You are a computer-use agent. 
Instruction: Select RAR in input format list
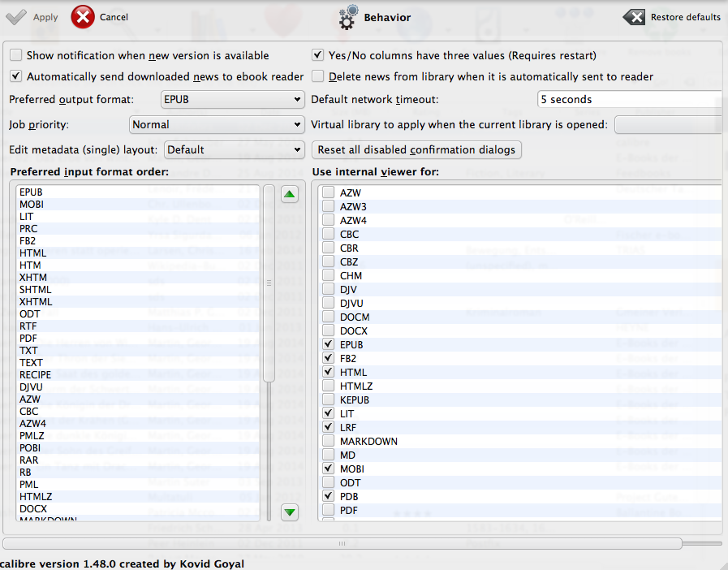pyautogui.click(x=138, y=460)
